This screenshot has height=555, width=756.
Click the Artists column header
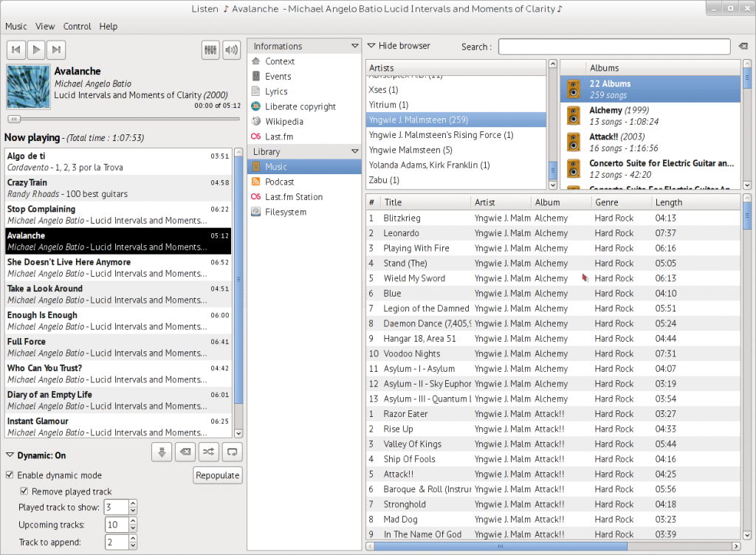pyautogui.click(x=456, y=68)
